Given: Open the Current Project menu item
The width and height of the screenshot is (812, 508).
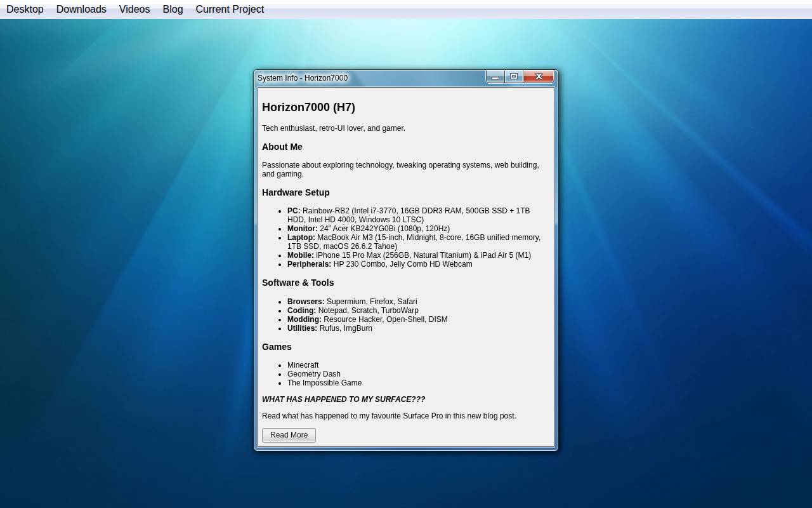Looking at the screenshot, I should point(230,10).
